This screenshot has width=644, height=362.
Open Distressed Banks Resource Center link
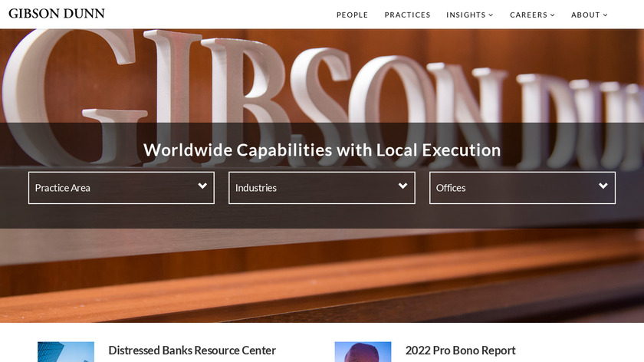pyautogui.click(x=192, y=350)
